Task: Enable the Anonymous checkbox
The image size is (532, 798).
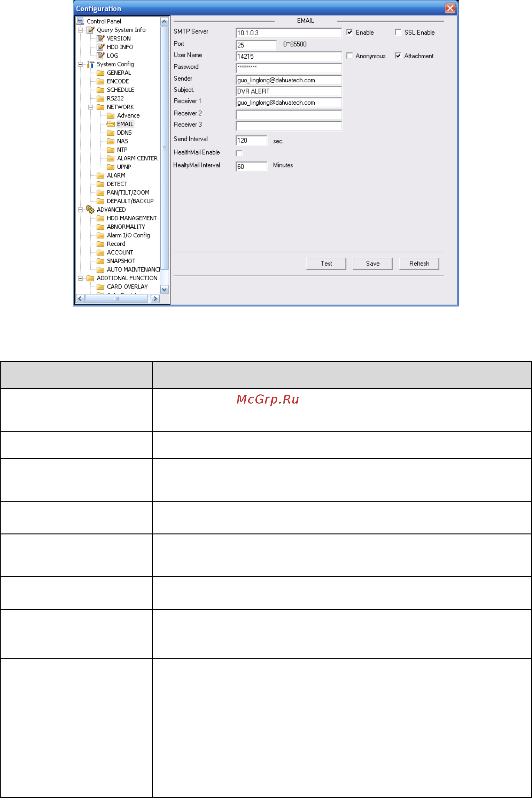Action: pyautogui.click(x=349, y=56)
